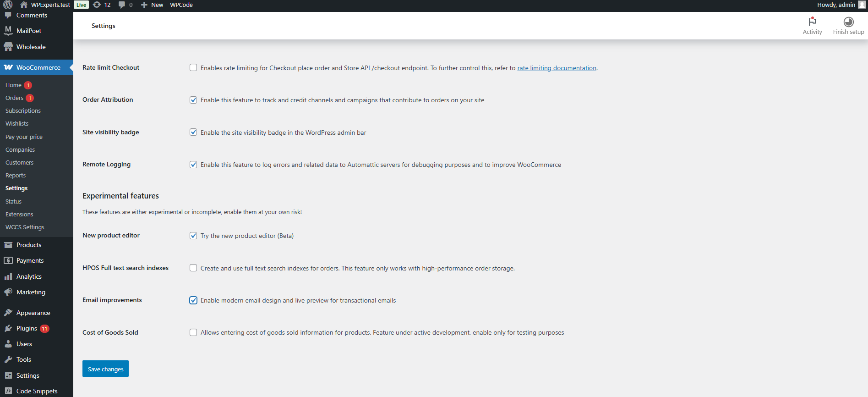Click the Code Snippets icon
This screenshot has height=397, width=868.
coord(8,391)
